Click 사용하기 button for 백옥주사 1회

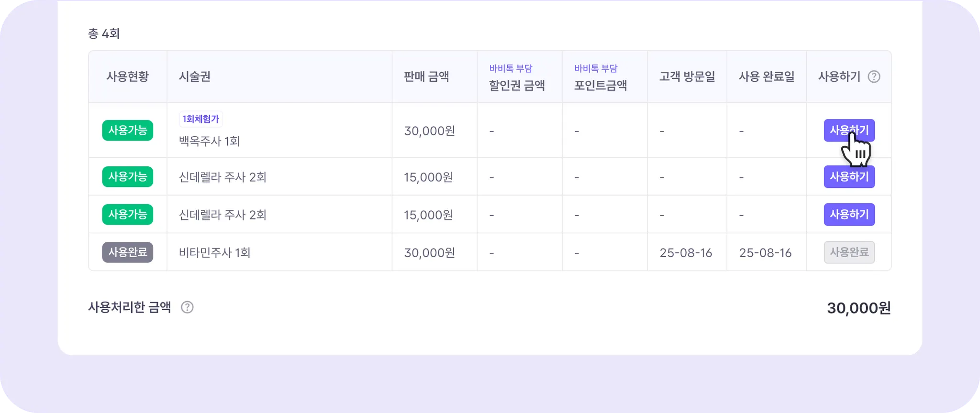pos(849,130)
